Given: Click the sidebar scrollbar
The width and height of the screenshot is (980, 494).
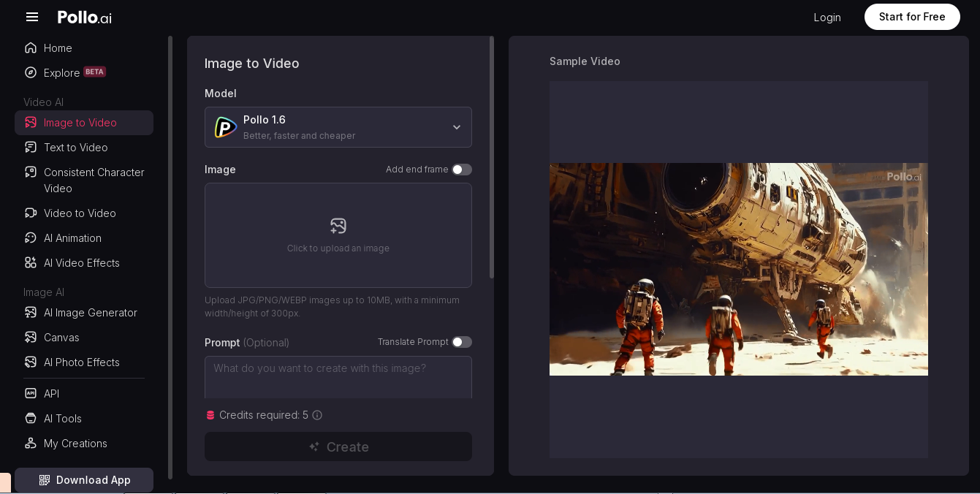Looking at the screenshot, I should (170, 257).
